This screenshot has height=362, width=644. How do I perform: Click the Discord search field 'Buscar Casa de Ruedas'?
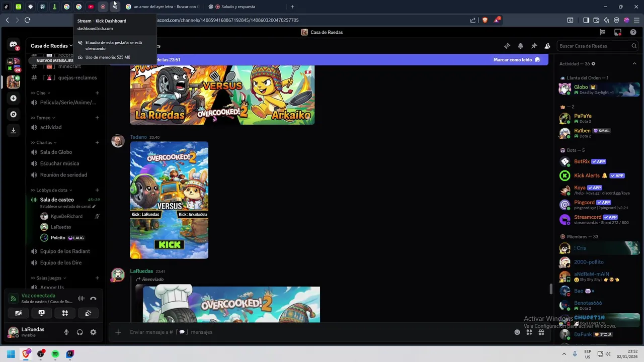click(x=598, y=46)
